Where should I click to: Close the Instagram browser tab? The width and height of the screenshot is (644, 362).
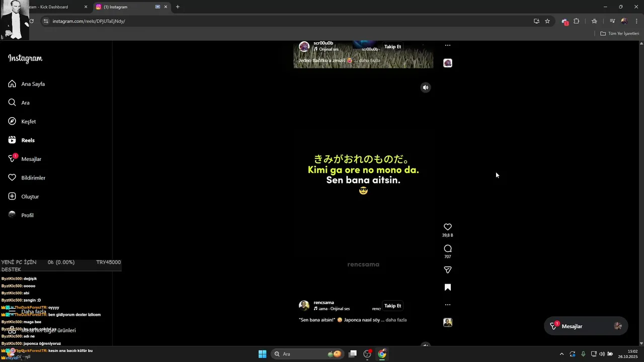166,7
